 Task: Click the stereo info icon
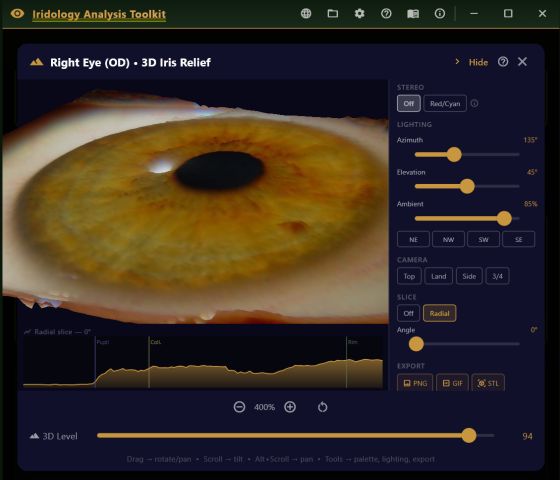[474, 104]
